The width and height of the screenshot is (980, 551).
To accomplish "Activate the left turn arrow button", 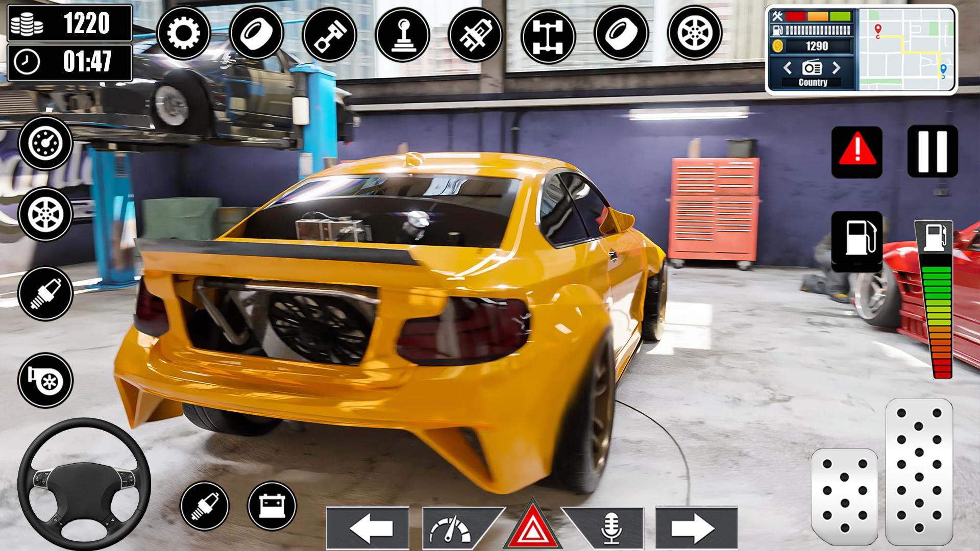I will [x=367, y=528].
